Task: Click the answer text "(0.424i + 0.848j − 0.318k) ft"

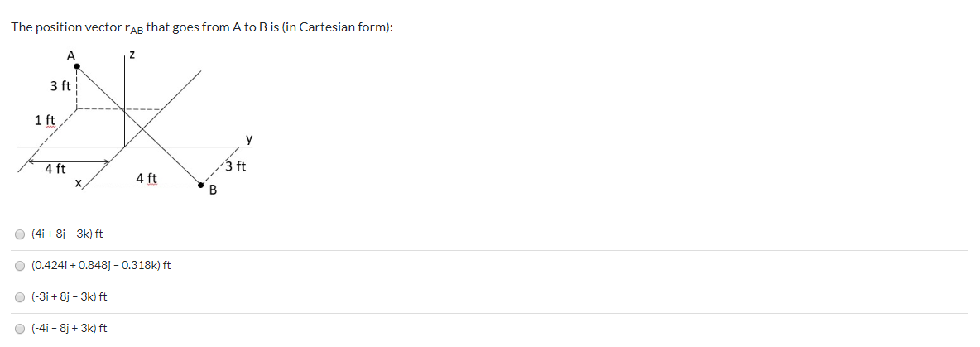Action: (101, 266)
